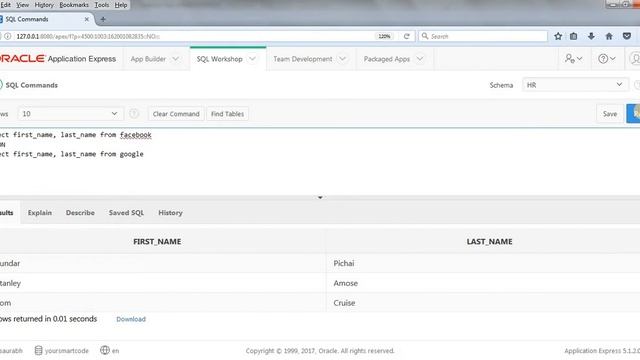Click the en language label

[x=116, y=351]
